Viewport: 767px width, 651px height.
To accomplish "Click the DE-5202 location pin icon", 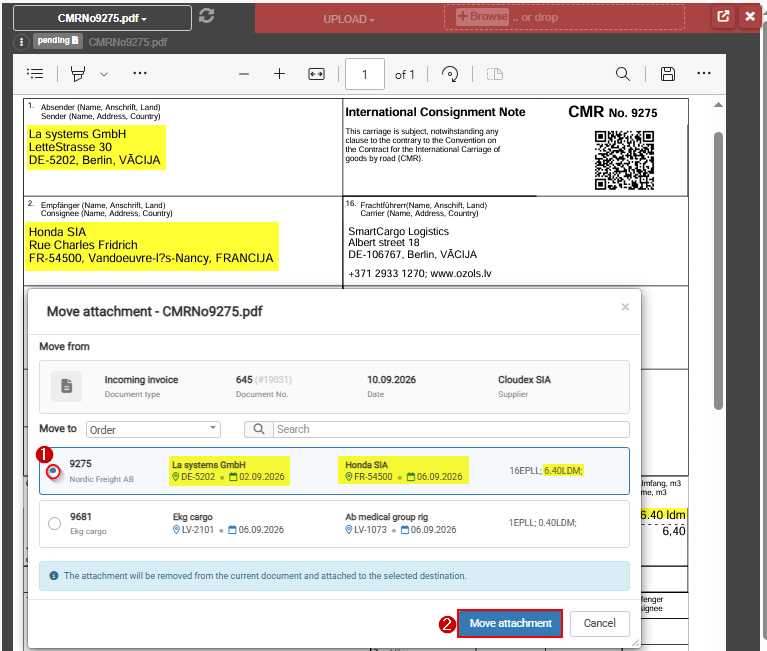I will pos(176,476).
